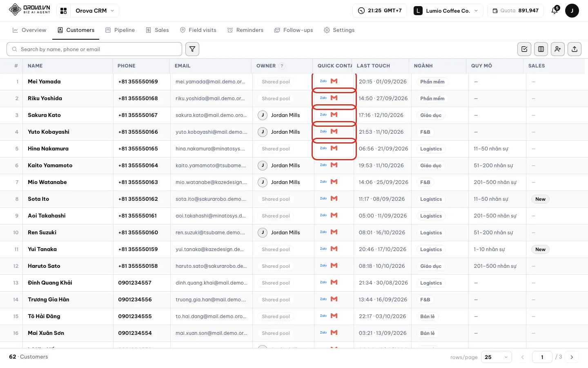The height and width of the screenshot is (368, 588).
Task: Click the New badge in Sota Ito's row
Action: [x=540, y=199]
